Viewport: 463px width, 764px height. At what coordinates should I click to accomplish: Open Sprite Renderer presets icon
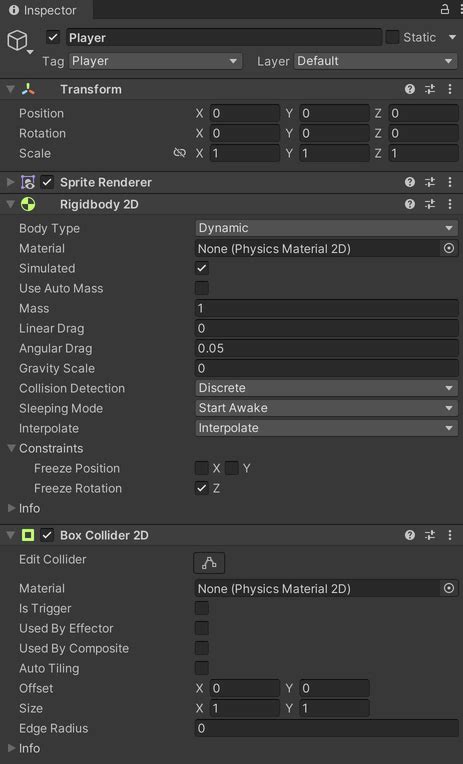click(x=430, y=182)
